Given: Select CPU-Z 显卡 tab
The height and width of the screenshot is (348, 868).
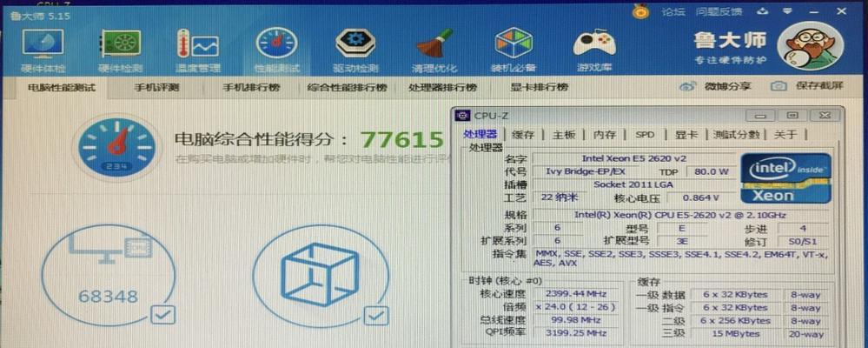Looking at the screenshot, I should coord(686,135).
